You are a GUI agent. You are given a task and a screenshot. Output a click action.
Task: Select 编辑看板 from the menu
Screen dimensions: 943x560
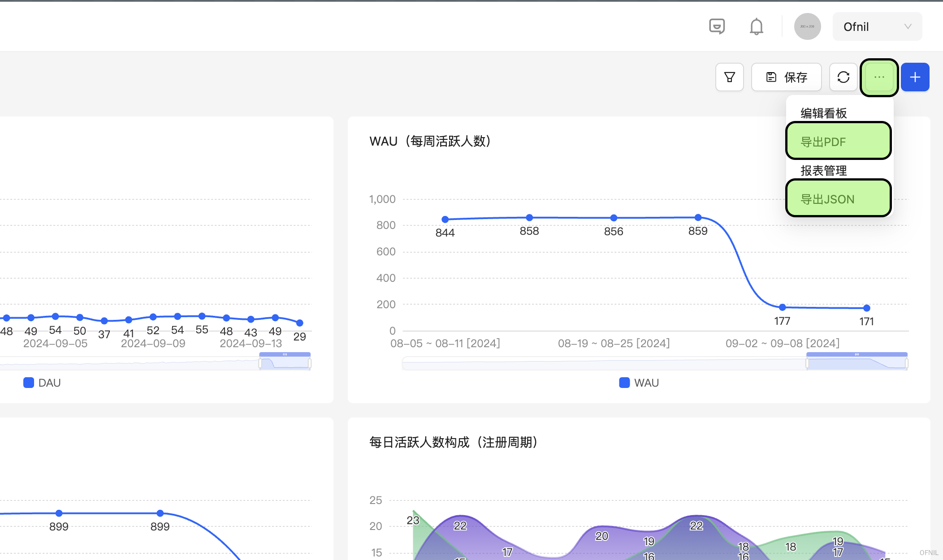pyautogui.click(x=823, y=113)
